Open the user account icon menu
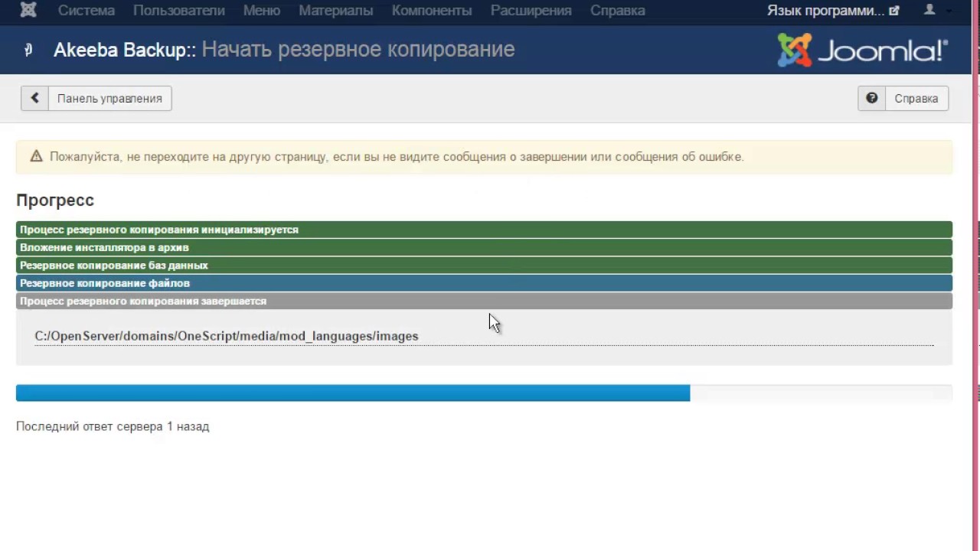The width and height of the screenshot is (980, 551). (929, 10)
